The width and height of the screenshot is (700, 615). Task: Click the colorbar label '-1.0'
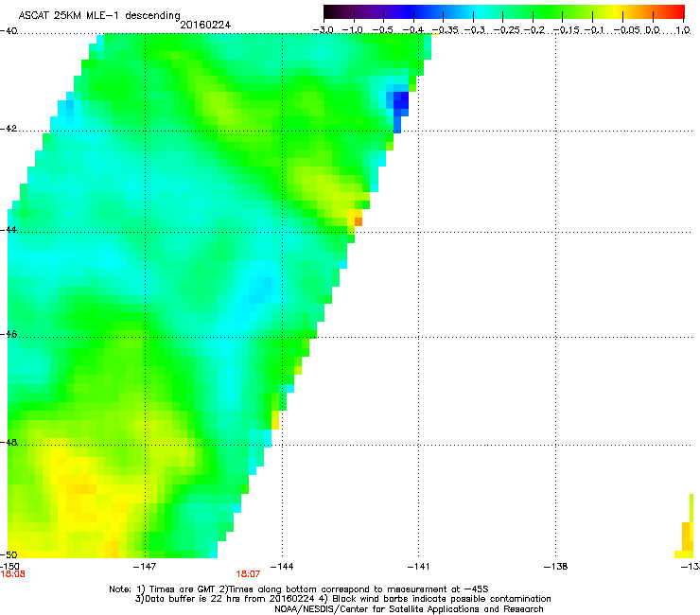[353, 30]
